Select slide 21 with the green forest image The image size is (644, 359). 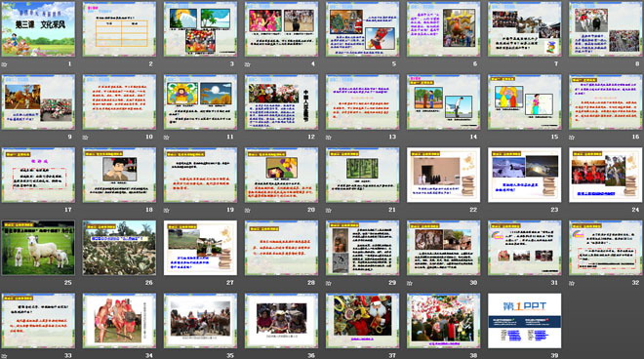[x=363, y=175]
